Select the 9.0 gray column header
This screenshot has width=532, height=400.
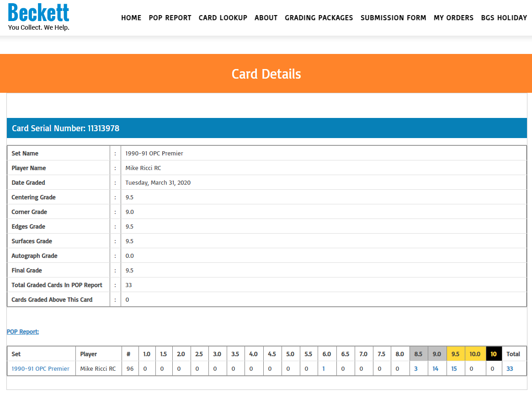pos(436,354)
